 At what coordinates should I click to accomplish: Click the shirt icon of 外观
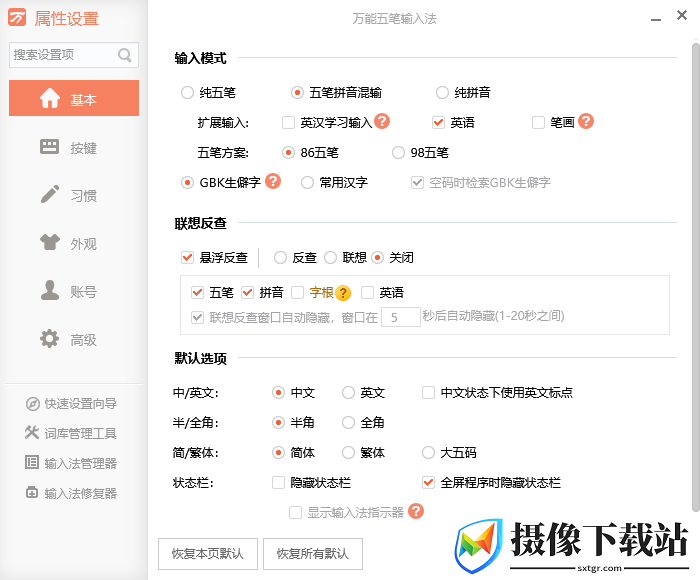[50, 242]
